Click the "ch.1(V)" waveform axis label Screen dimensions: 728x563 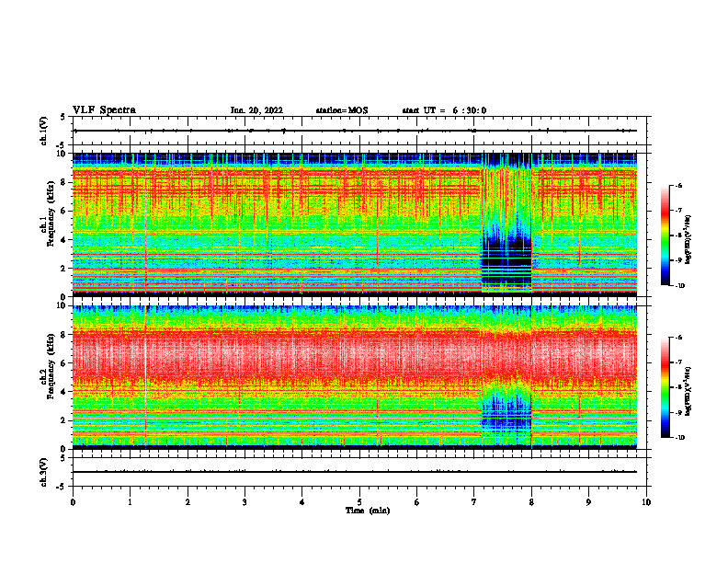[43, 131]
